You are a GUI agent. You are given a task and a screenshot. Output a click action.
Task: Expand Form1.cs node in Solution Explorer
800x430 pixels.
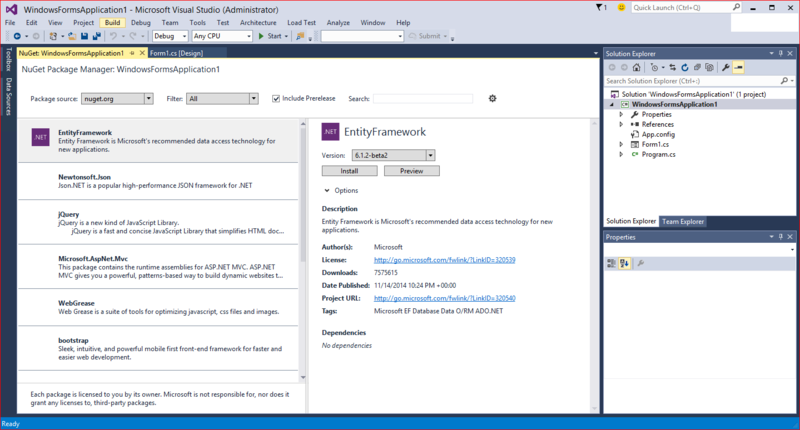click(621, 144)
